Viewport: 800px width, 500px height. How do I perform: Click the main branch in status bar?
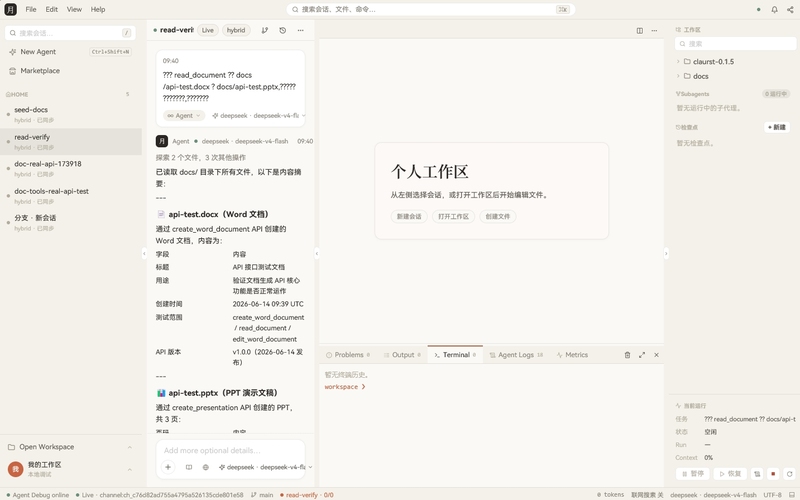262,495
